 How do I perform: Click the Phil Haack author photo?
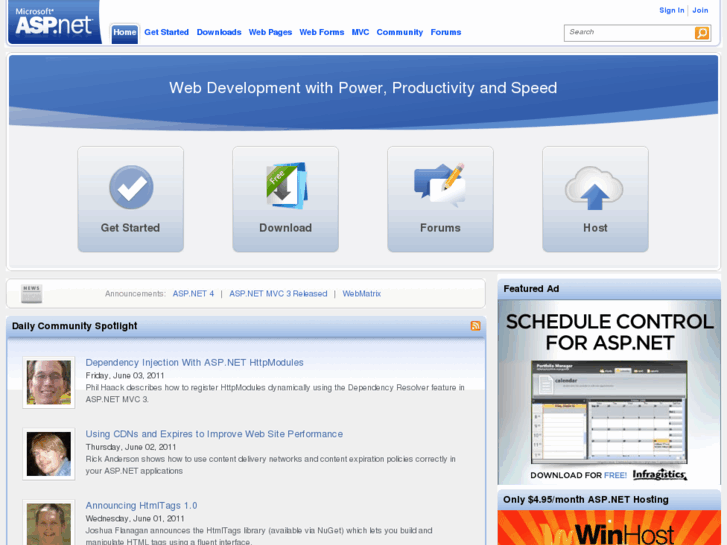(49, 383)
